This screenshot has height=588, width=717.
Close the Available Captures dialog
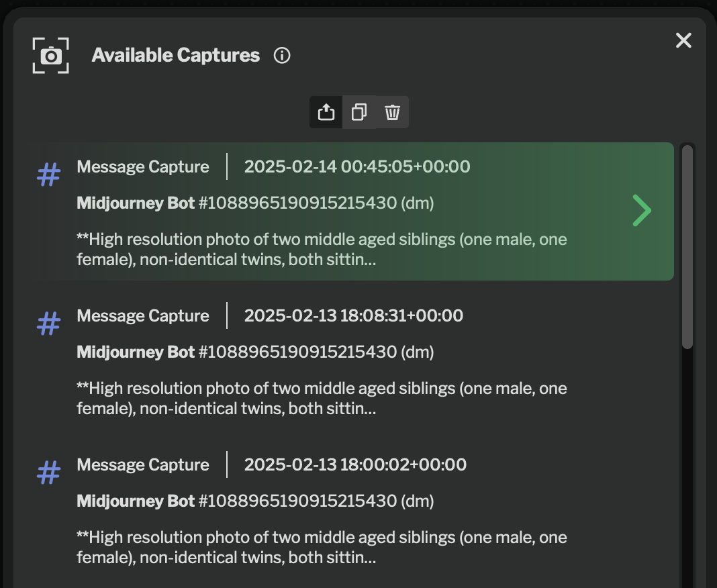(683, 40)
